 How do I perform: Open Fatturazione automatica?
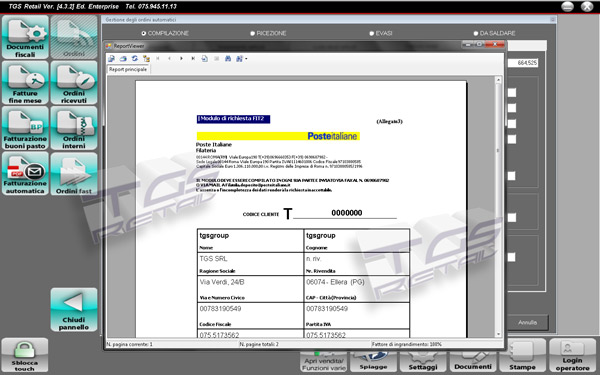tap(25, 174)
